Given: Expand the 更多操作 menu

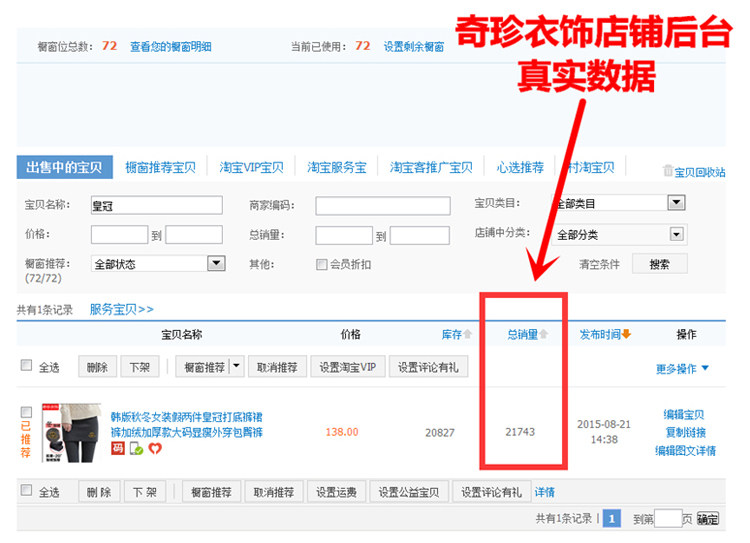Looking at the screenshot, I should 683,368.
